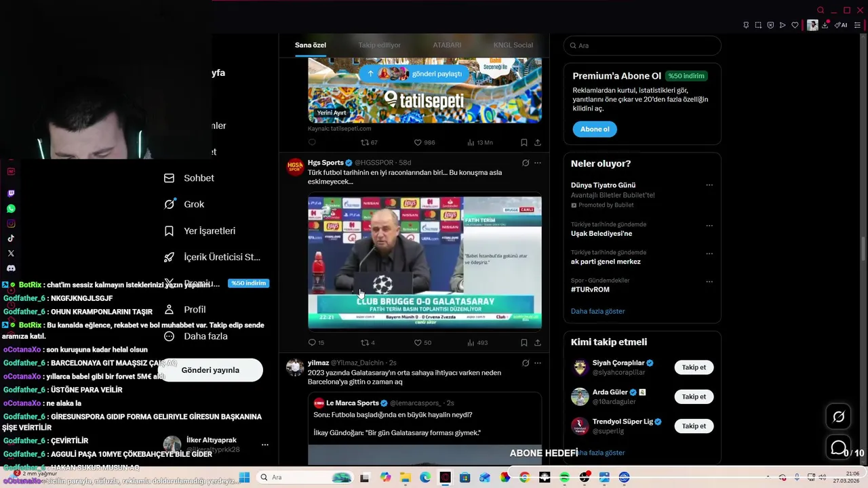The height and width of the screenshot is (488, 868).
Task: Click the Ara search field on X
Action: (642, 45)
